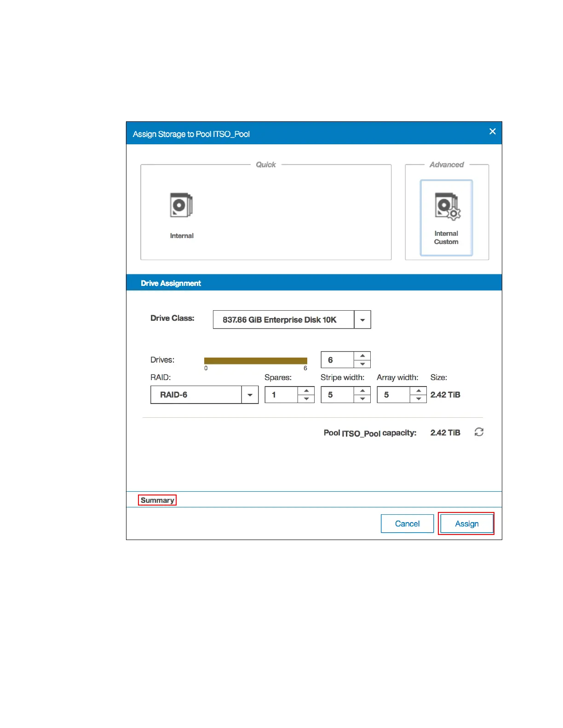Click the Stripe width input field

pyautogui.click(x=338, y=395)
